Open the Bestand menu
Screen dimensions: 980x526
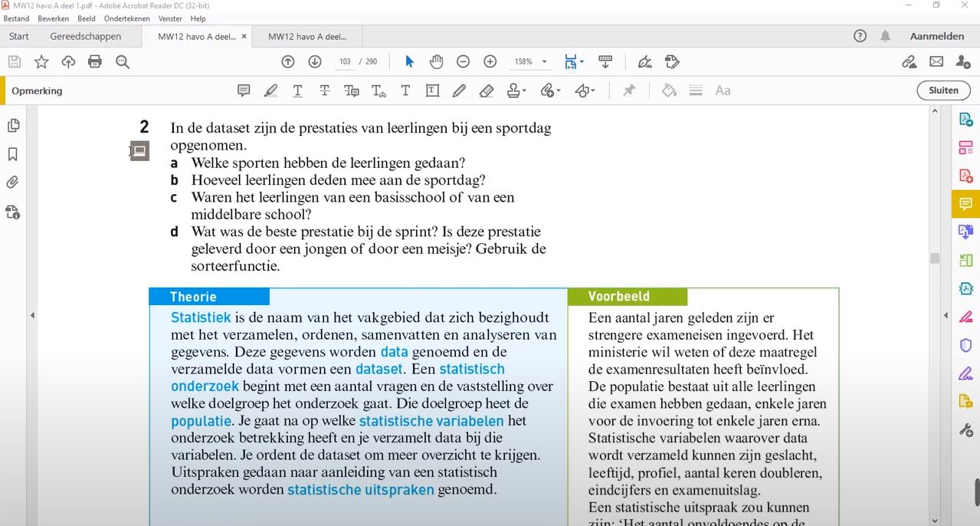(x=16, y=18)
